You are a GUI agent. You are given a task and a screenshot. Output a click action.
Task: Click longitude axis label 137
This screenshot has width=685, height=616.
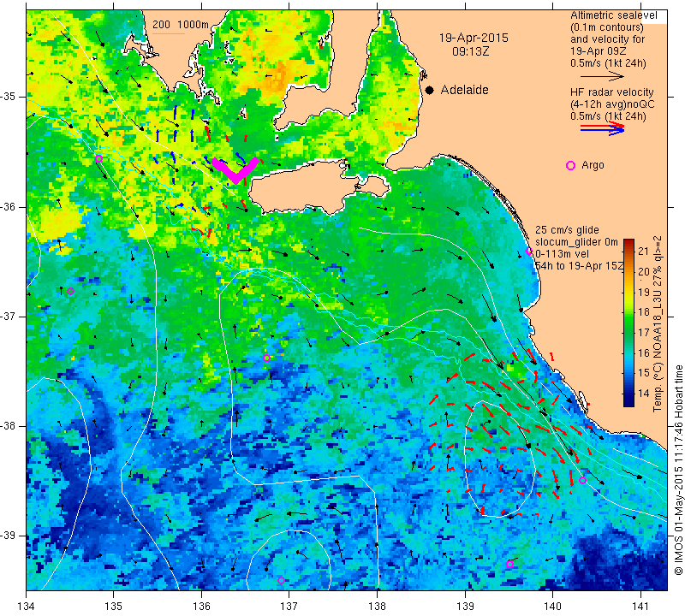click(x=289, y=607)
